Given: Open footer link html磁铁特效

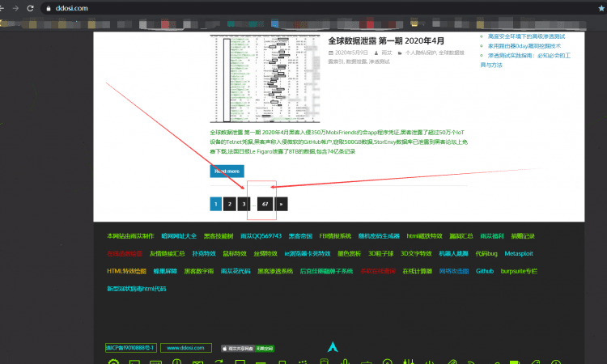Looking at the screenshot, I should pyautogui.click(x=424, y=236).
